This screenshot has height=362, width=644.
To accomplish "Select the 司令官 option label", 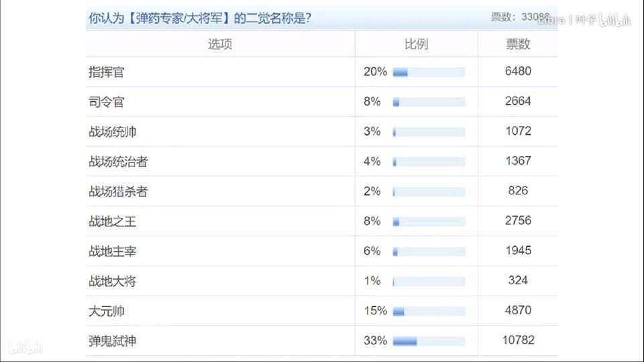I will pos(106,102).
